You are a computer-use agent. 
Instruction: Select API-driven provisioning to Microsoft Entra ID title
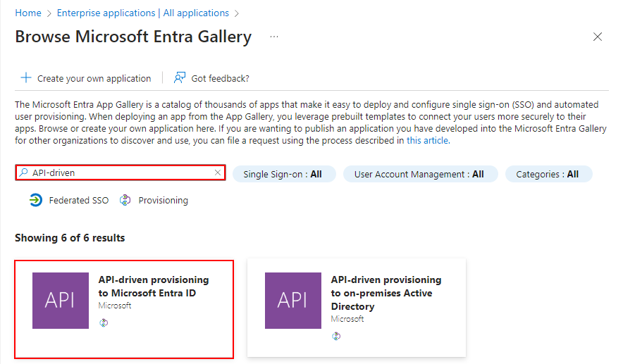[x=154, y=286]
